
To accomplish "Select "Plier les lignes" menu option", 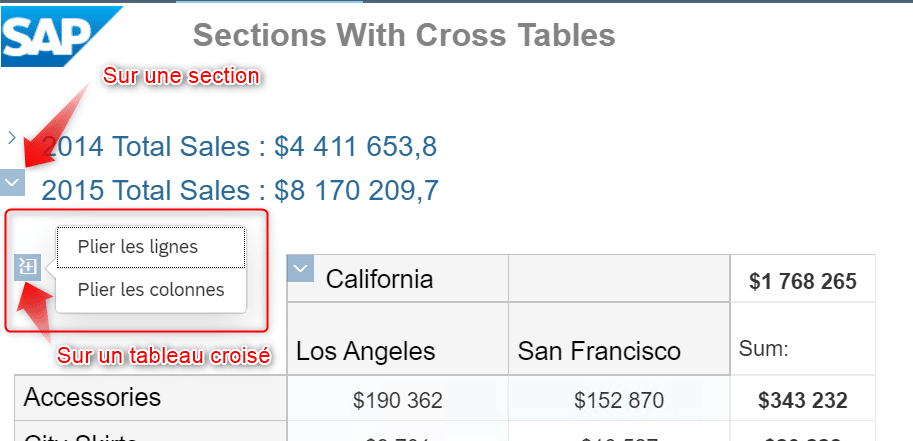I will point(151,247).
